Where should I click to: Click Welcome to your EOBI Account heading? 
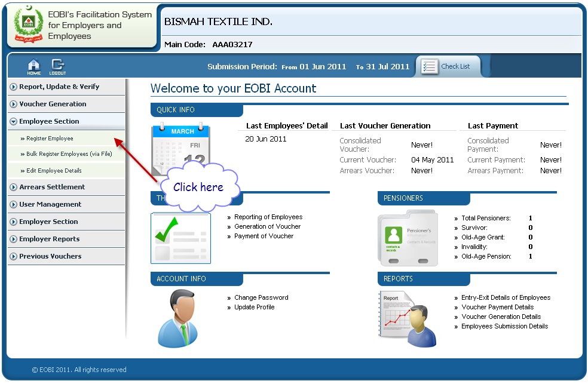(x=233, y=88)
